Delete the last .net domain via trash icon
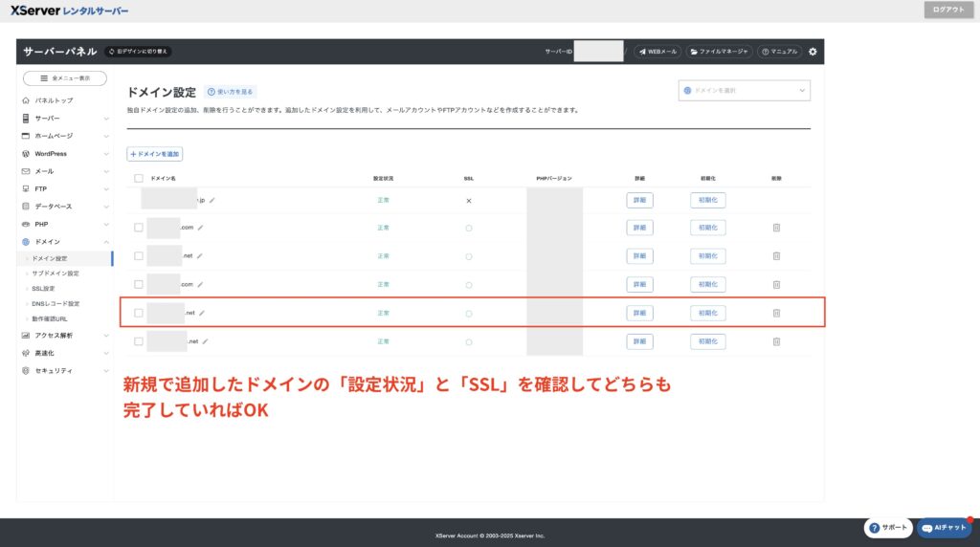The height and width of the screenshot is (547, 980). click(x=776, y=341)
